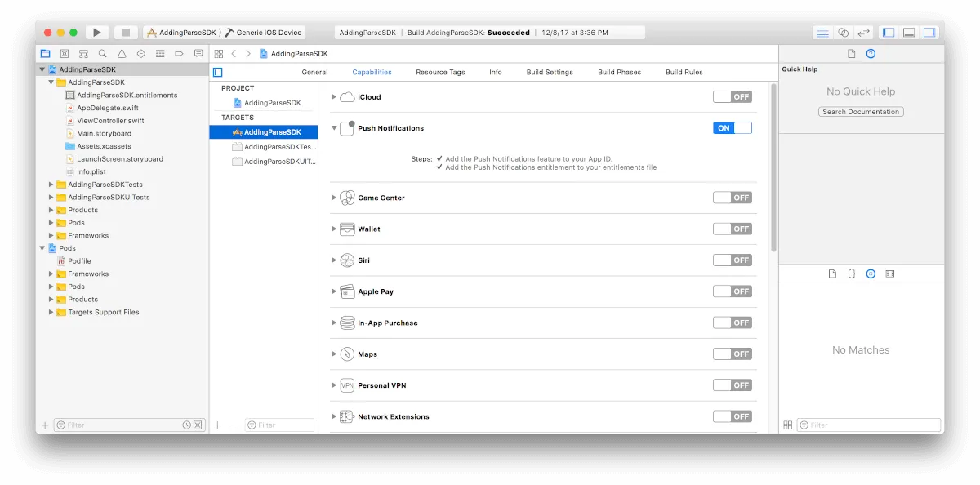
Task: Show the Project navigator folder icon
Action: (x=46, y=53)
